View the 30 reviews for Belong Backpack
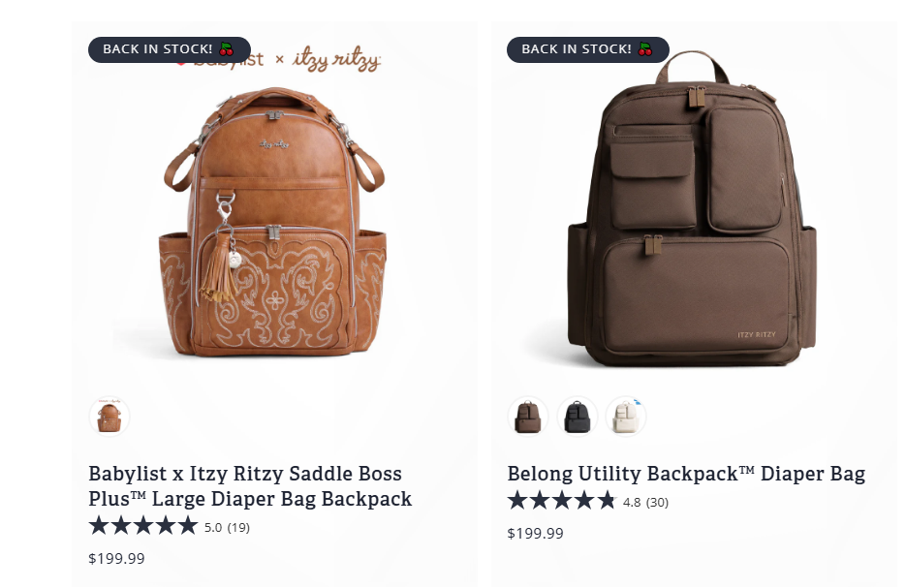 [x=657, y=503]
